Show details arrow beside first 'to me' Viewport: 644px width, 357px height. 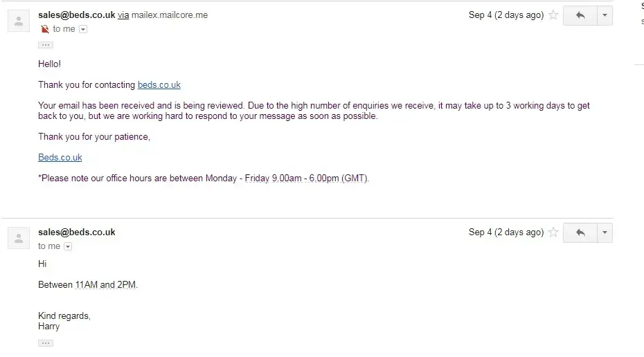[83, 29]
